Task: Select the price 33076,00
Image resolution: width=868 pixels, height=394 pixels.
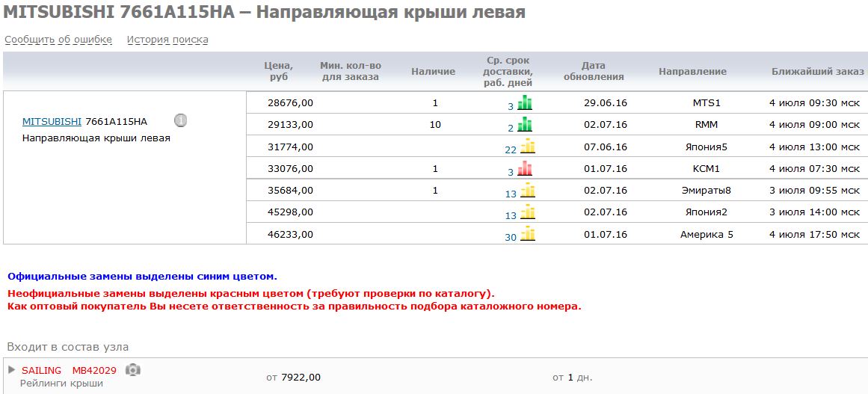Action: coord(290,169)
